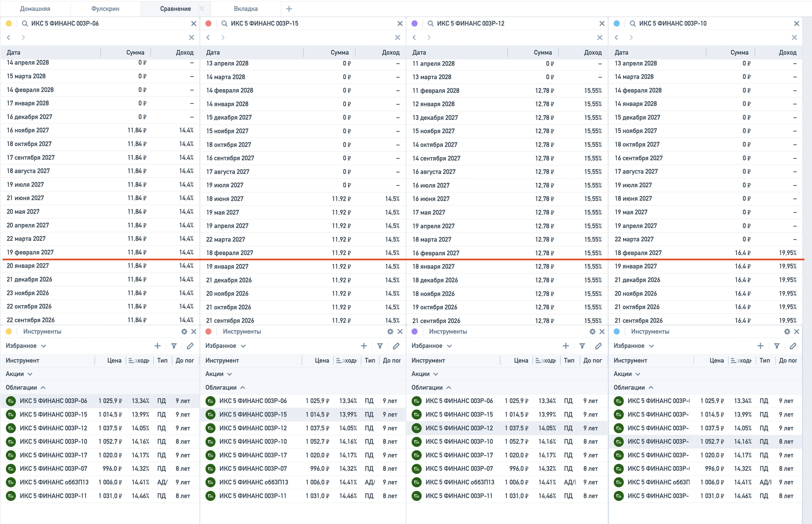Click the search icon beside ИКС 5 ФИНАНС 003P-06 title

tap(25, 23)
